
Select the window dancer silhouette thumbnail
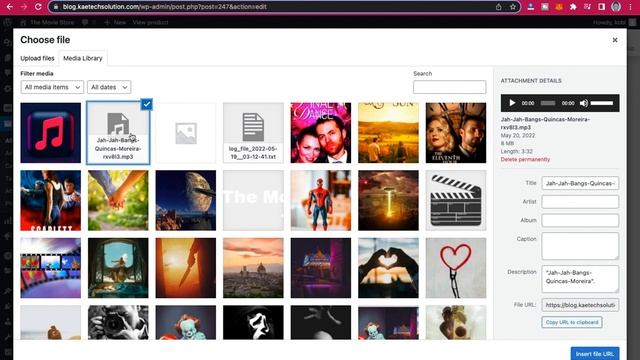pos(118,268)
